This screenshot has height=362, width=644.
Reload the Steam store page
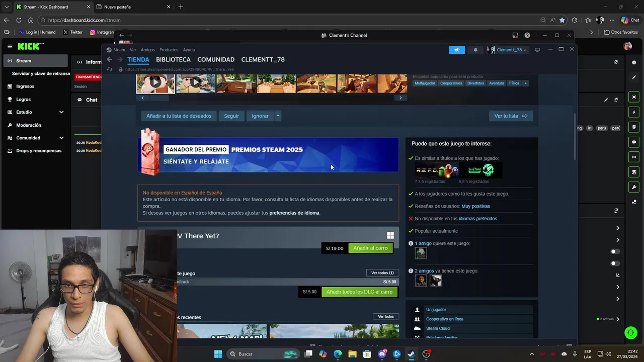pyautogui.click(x=110, y=69)
